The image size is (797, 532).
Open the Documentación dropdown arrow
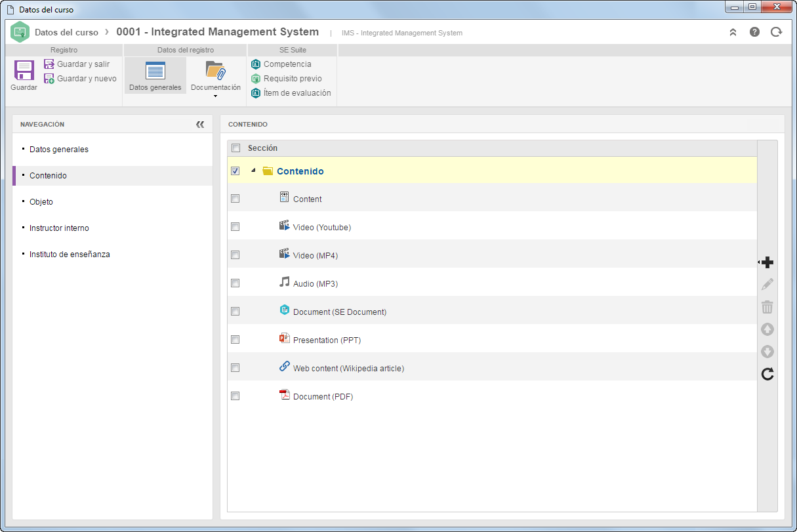point(215,96)
